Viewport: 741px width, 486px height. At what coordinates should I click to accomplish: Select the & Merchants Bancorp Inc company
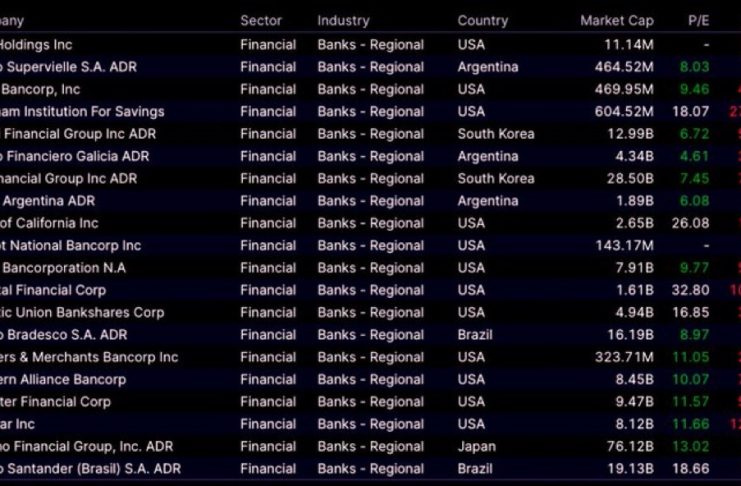click(89, 357)
